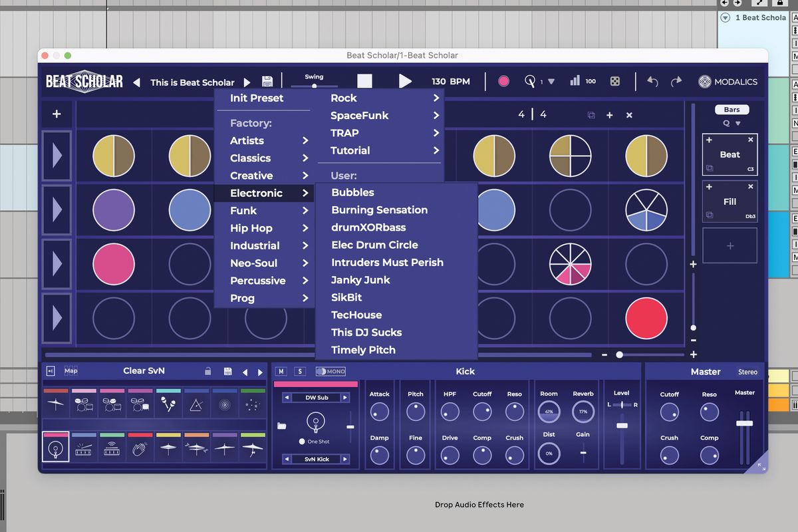Solo the Kick channel with the S button
798x532 pixels.
pos(300,372)
